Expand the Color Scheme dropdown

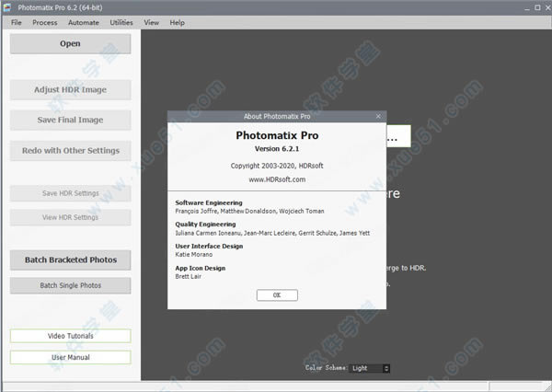[x=369, y=368]
